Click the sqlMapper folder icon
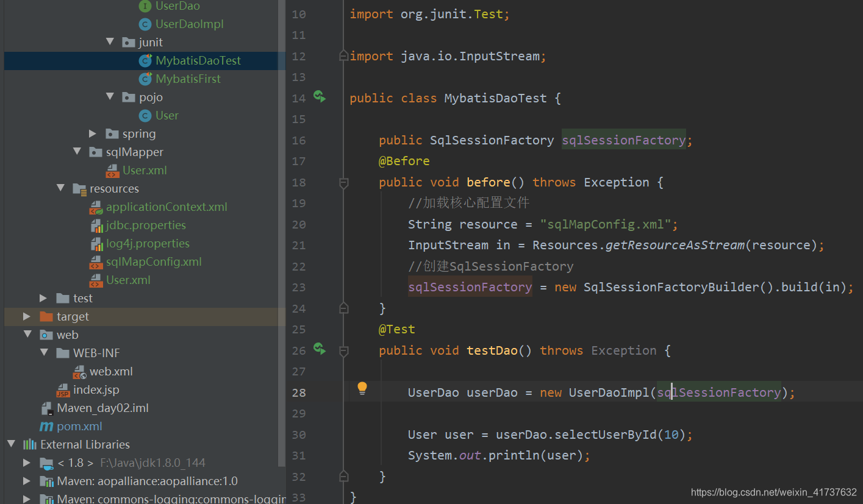 coord(95,152)
